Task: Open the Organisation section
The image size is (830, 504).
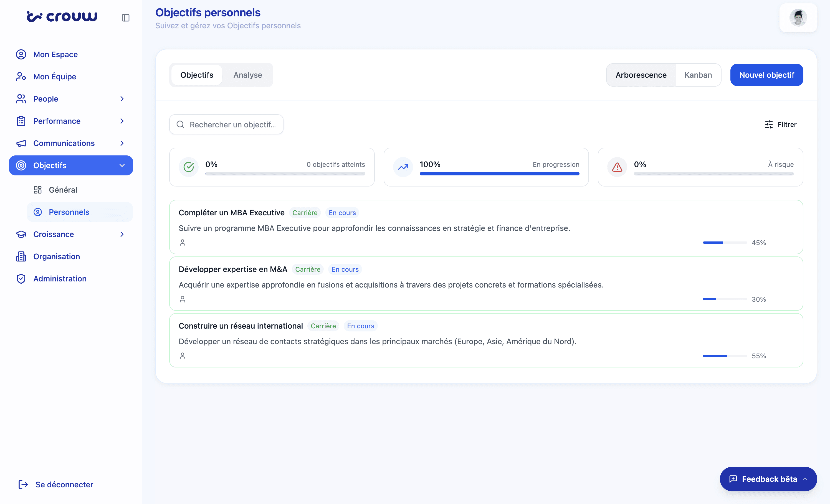Action: click(x=57, y=256)
